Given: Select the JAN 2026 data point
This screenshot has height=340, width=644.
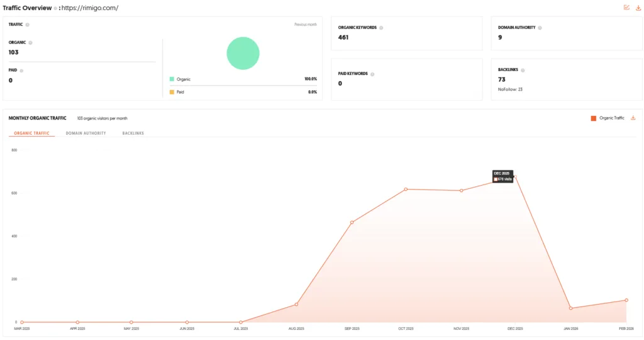Looking at the screenshot, I should pos(570,308).
